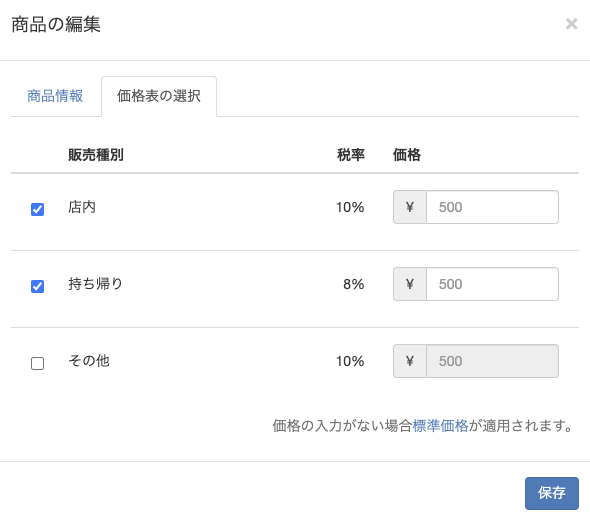Image resolution: width=590 pixels, height=522 pixels.
Task: Select the 価格表の選択 tab
Action: point(159,96)
